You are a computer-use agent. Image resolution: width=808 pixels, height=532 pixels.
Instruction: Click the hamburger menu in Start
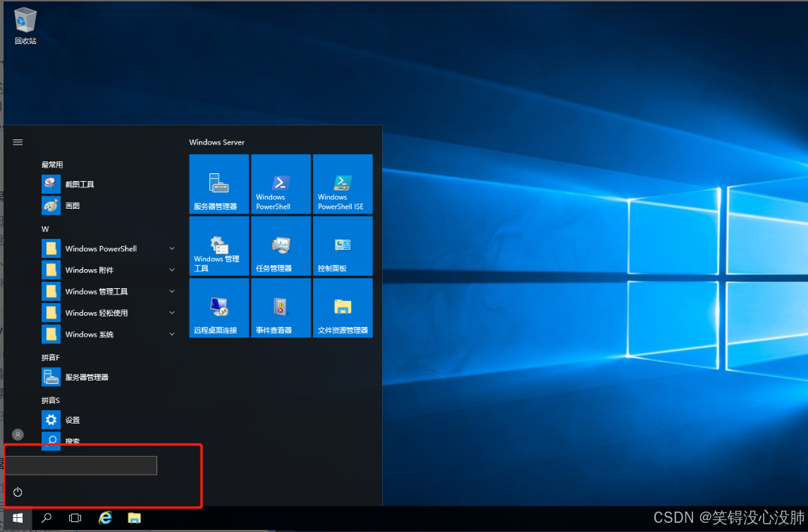point(18,142)
